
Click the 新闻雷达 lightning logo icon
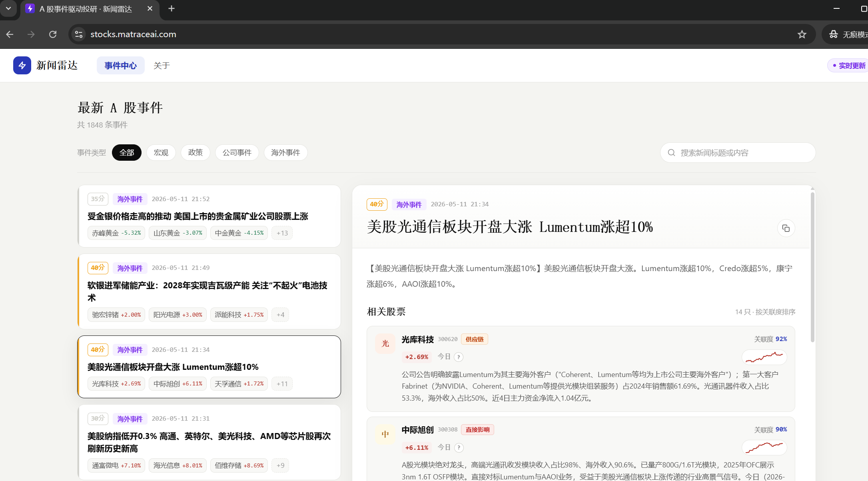click(x=22, y=65)
